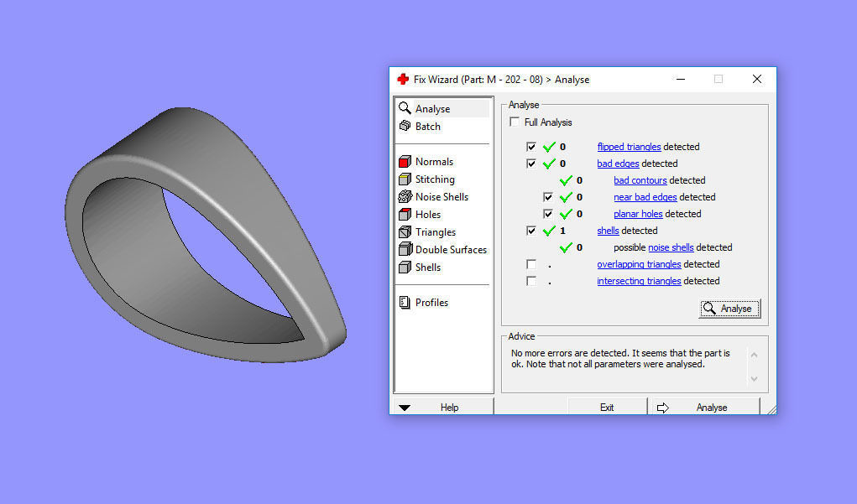Open the bad edges link
Screen dimensions: 857x504
(618, 164)
